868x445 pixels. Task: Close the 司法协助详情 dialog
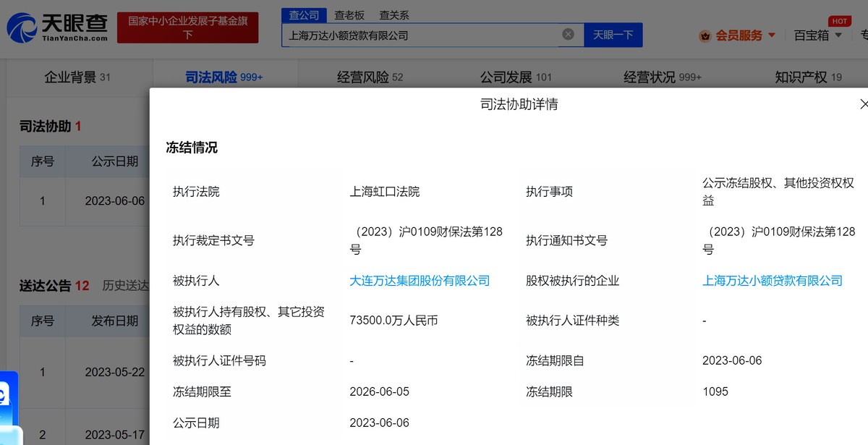point(864,103)
